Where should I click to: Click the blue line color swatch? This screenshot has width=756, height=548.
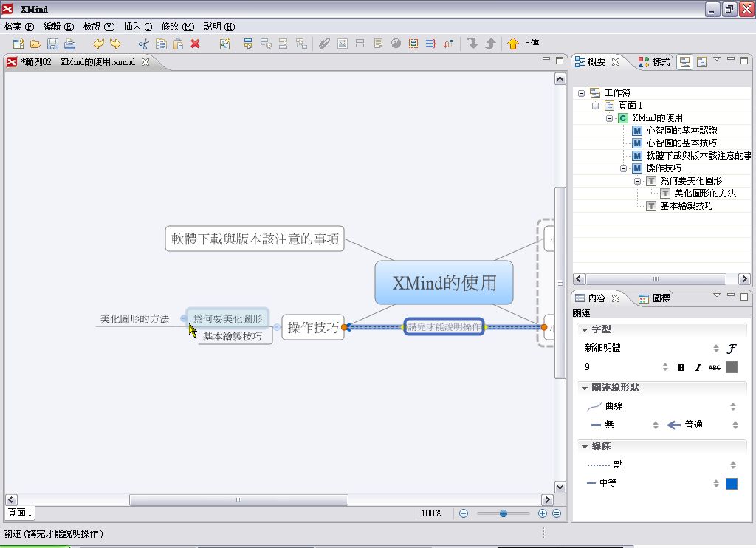732,483
